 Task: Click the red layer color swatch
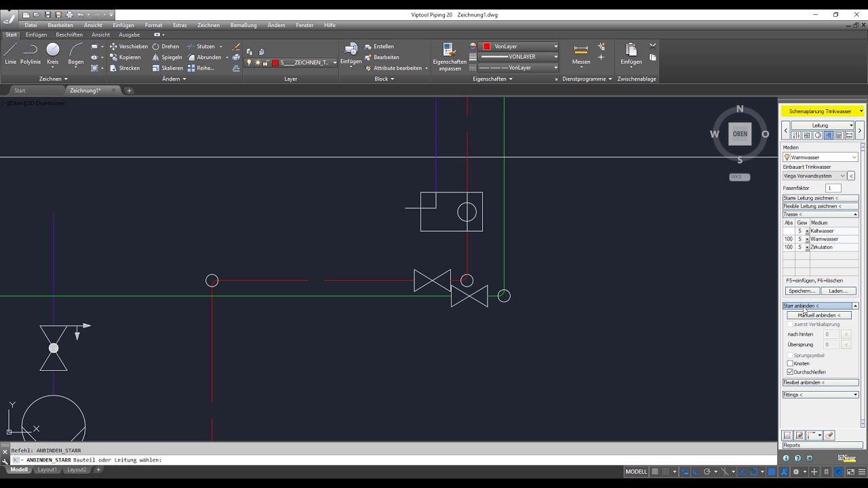[275, 63]
